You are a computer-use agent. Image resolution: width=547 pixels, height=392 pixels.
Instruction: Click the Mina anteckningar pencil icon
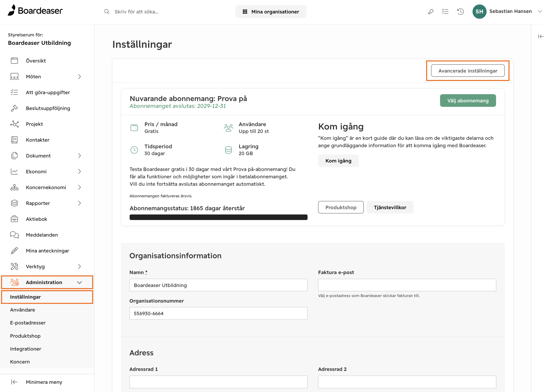(15, 251)
